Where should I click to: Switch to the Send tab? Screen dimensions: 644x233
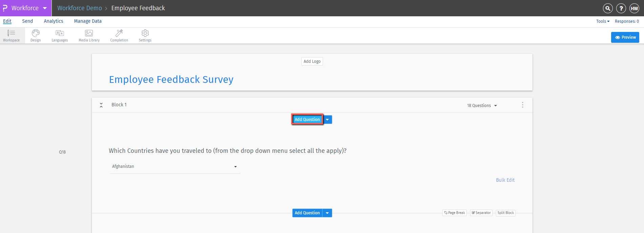pos(27,21)
